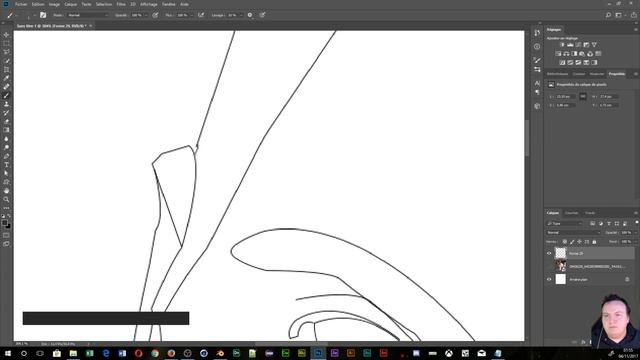
Task: Select the Dodge tool
Action: coord(6,147)
